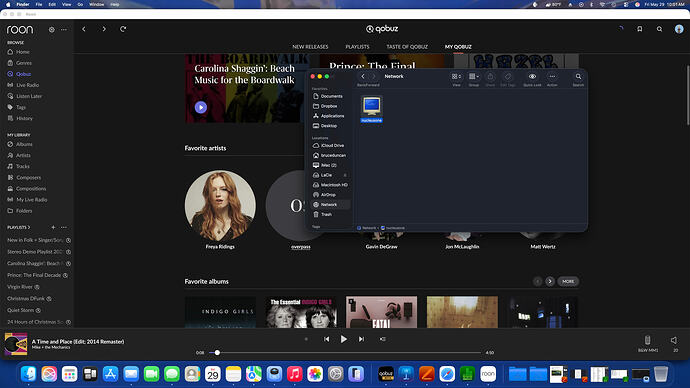Select network computer icon in Finder
Screen dimensions: 690x388
(372, 106)
